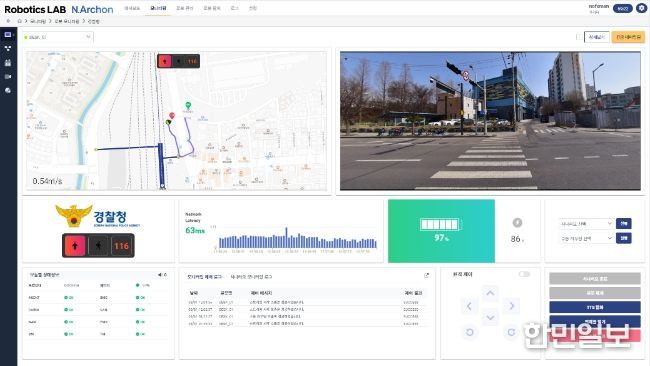Expand the robot selection dropdown above the map
Viewport: 650px width, 366px height.
click(x=58, y=37)
